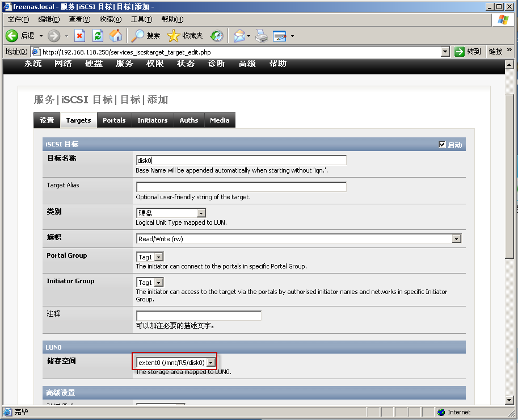Open the 工具(T) menu
Screen dimensions: 518x420
(x=141, y=19)
